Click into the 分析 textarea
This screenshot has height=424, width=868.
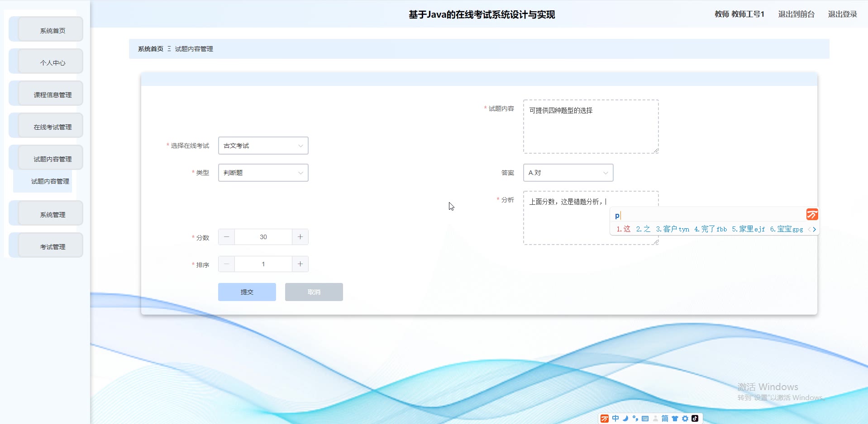pyautogui.click(x=591, y=218)
